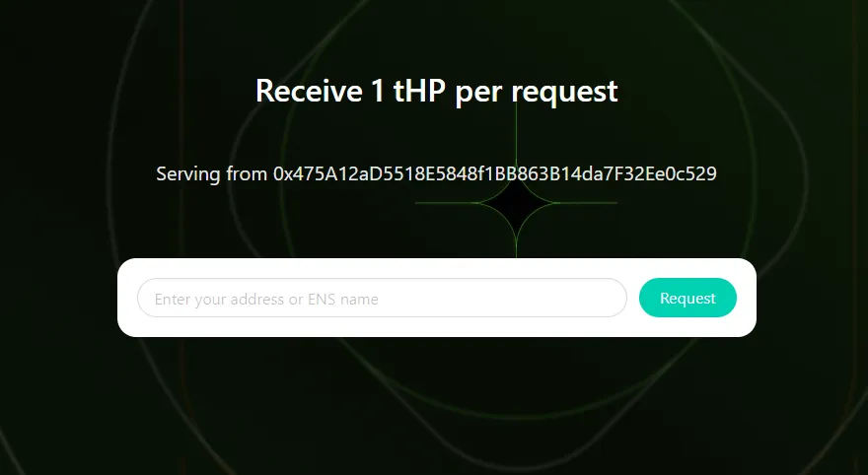Click the 'Receive 1 tHP per request' heading
The image size is (868, 475).
437,91
